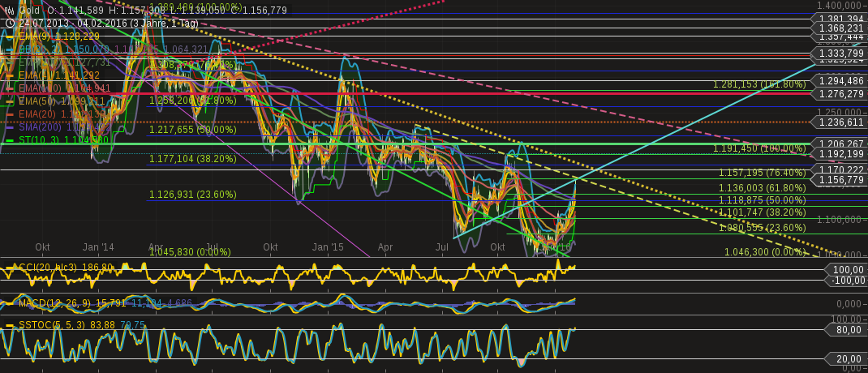Click the CCI 100,00 level marker
868x373 pixels.
[844, 269]
